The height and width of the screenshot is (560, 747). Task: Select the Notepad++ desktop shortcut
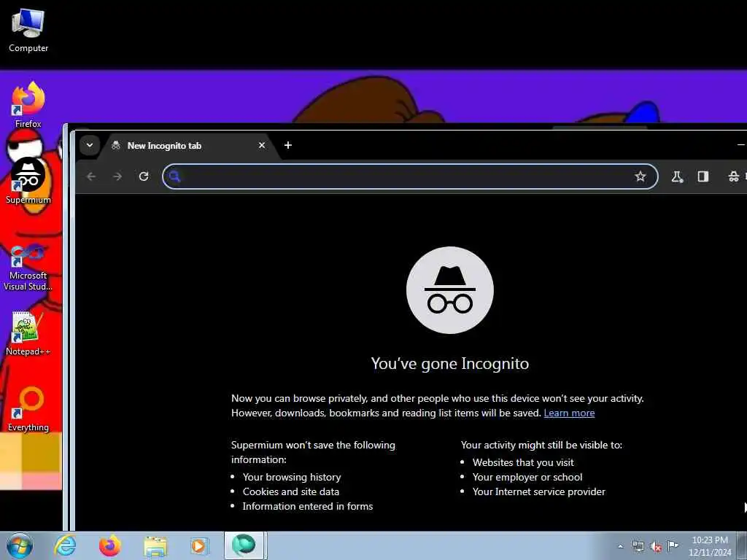click(28, 333)
